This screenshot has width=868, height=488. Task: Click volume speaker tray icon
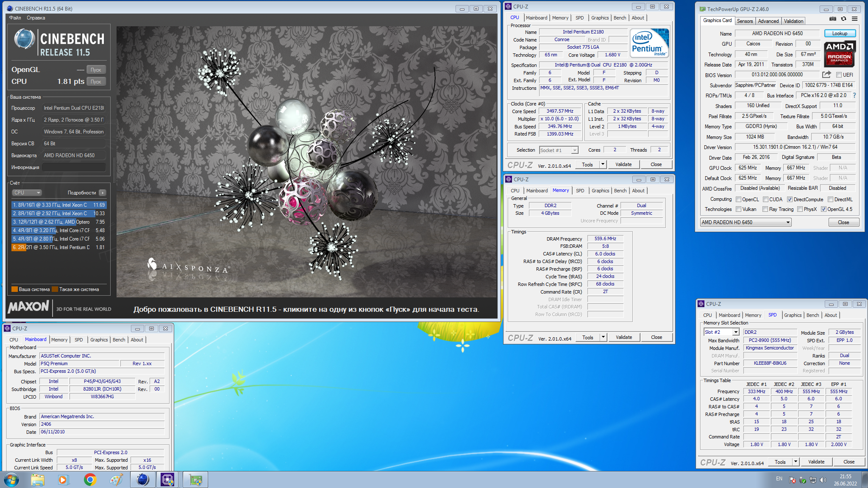(x=823, y=480)
